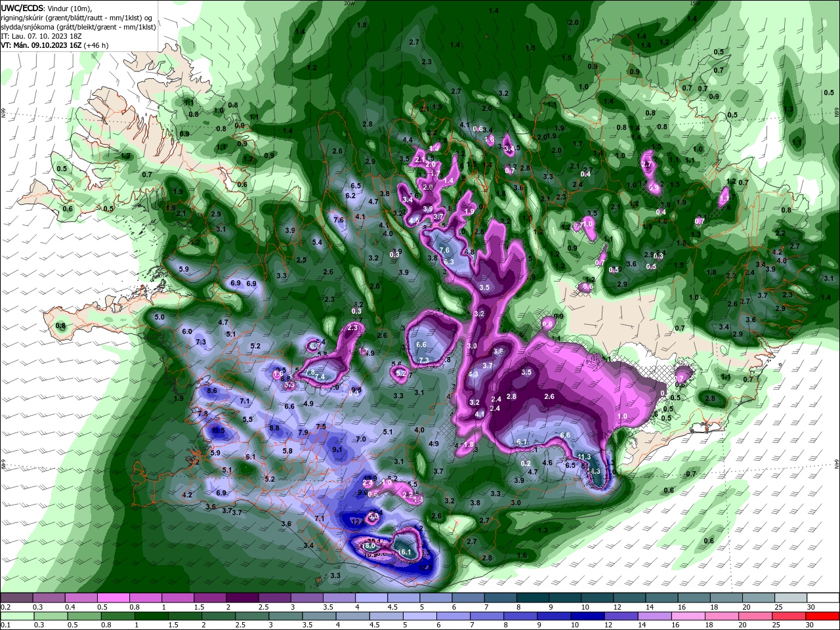
Task: Click the dusky purple 0.2 swatch, upper legend row
Action: 16,598
